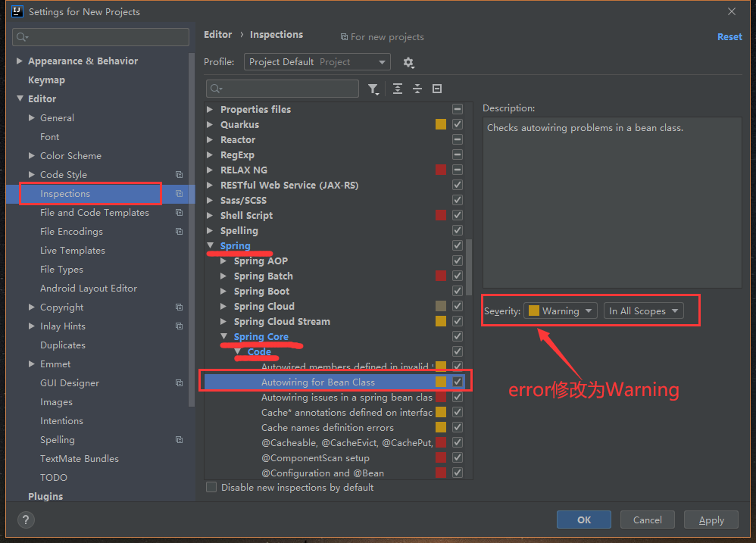Screen dimensions: 756x543
Task: Collapse the Spring inspections group
Action: 211,245
